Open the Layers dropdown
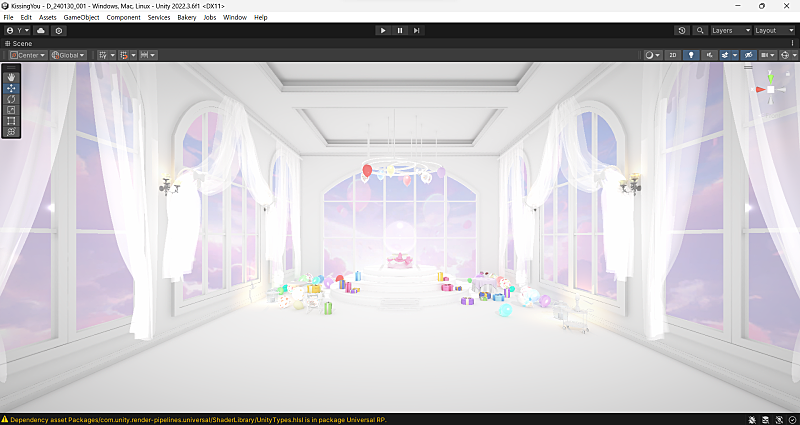The width and height of the screenshot is (800, 425). 729,31
